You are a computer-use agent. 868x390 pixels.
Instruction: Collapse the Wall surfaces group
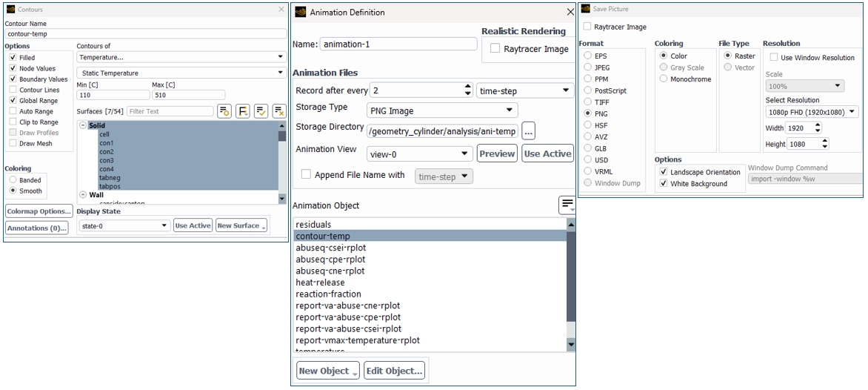[82, 194]
